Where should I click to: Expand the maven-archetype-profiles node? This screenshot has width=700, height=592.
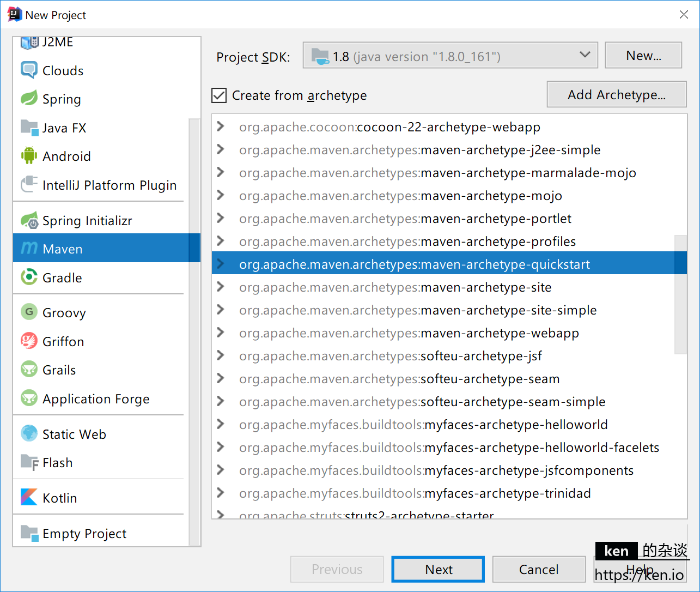[220, 241]
